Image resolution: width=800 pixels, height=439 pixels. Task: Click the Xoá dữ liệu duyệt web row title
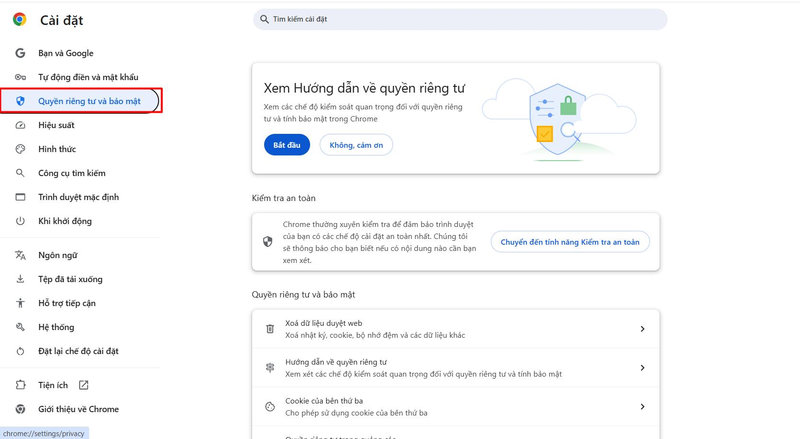(x=323, y=323)
